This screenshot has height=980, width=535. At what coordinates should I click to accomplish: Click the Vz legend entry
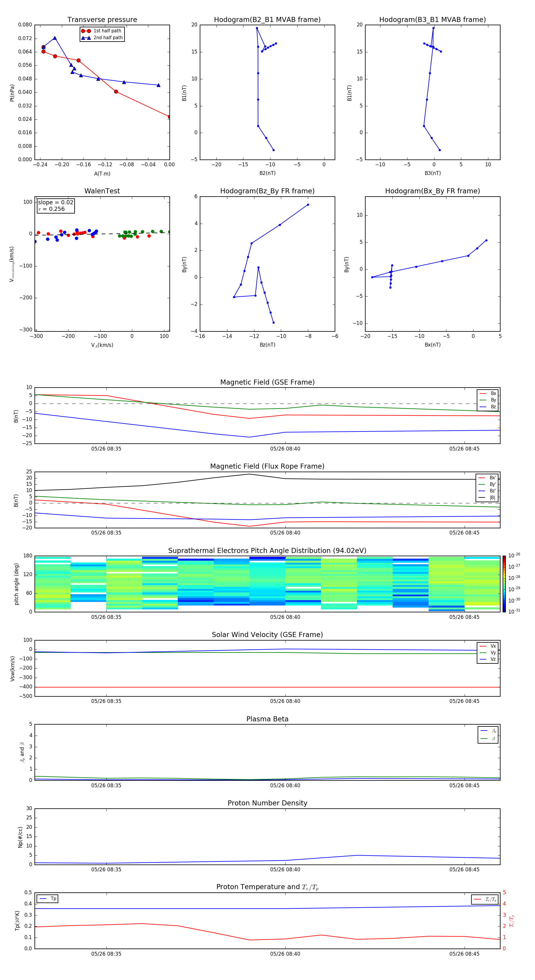point(488,659)
